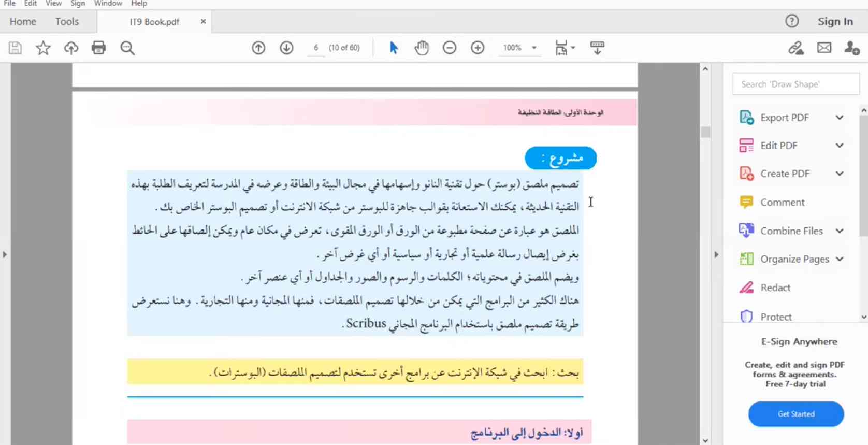Share a link to the file
This screenshot has width=868, height=445.
coord(796,48)
